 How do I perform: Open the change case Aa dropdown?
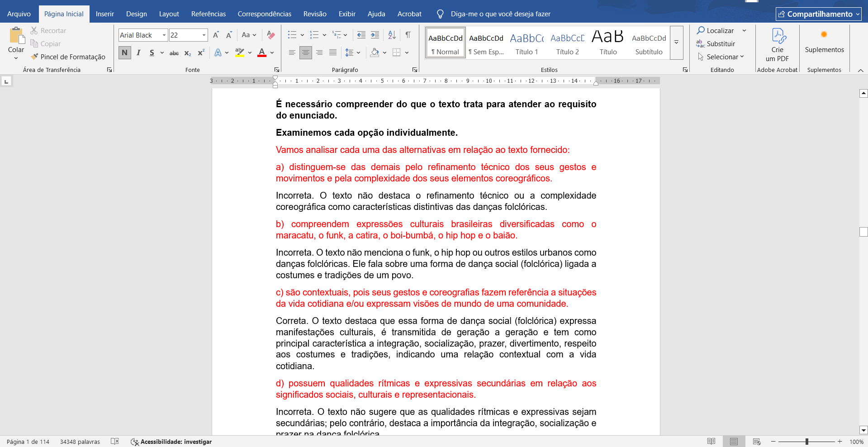click(249, 35)
